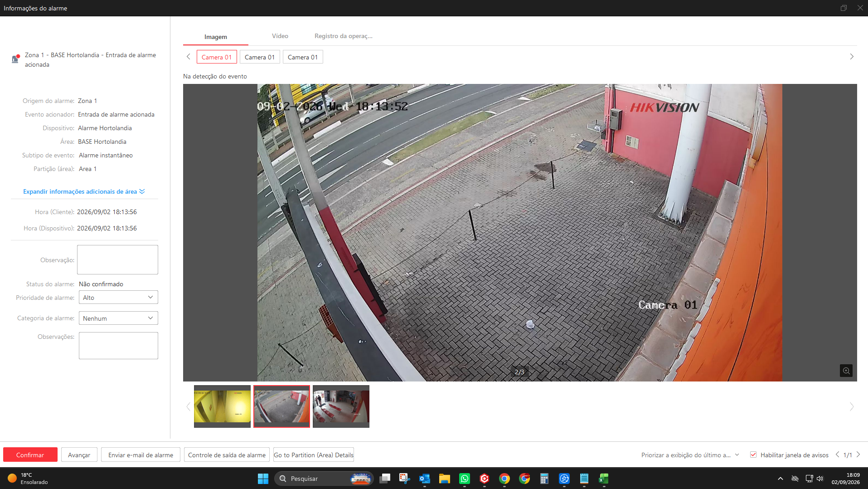Select the outdoor pavement thumbnail
Image resolution: width=868 pixels, height=489 pixels.
click(x=281, y=406)
